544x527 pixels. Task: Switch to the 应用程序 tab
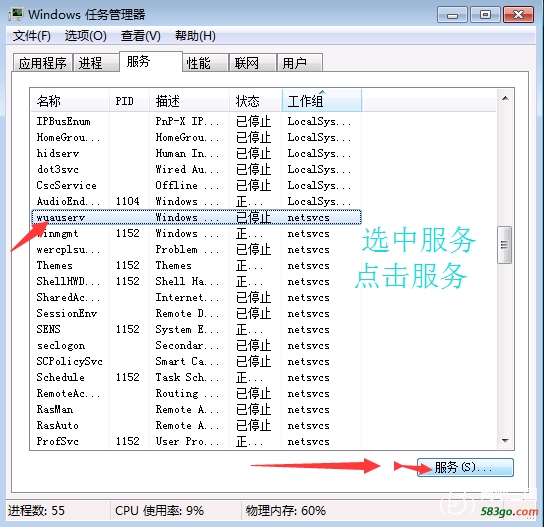43,63
